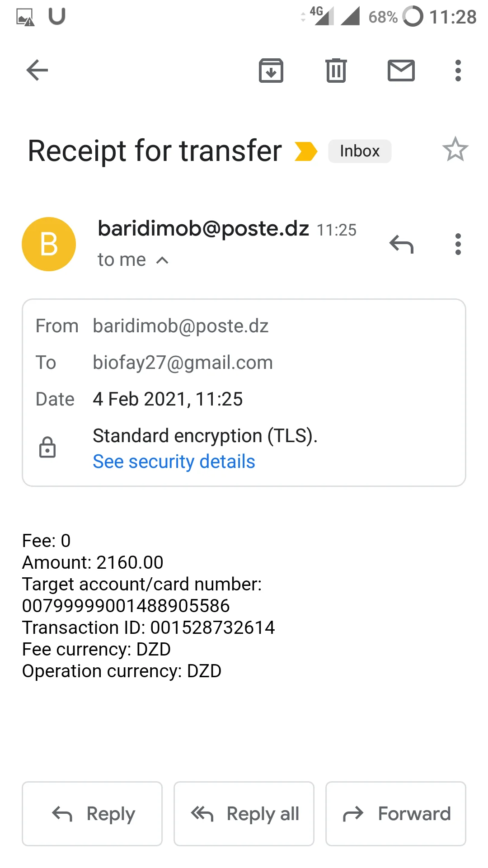Screen dimensions: 488x868
Task: Collapse recipient details next to "to me"
Action: point(162,260)
